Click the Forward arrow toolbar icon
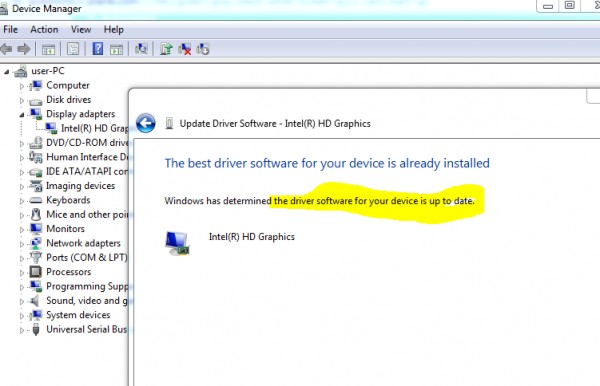Image resolution: width=600 pixels, height=386 pixels. tap(24, 49)
